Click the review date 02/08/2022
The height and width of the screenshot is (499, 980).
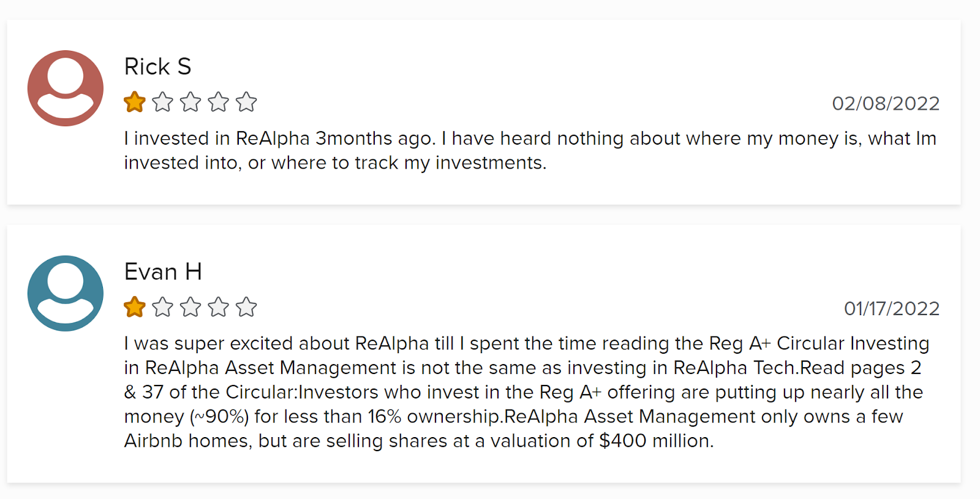tap(886, 104)
